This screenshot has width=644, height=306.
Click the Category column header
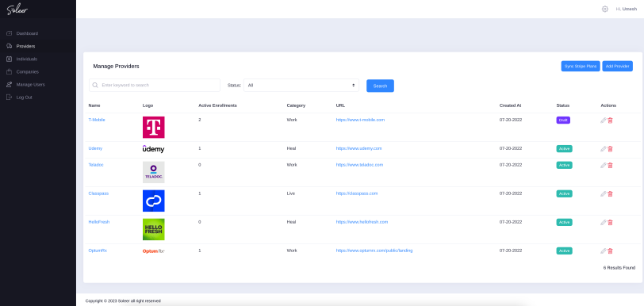point(296,105)
